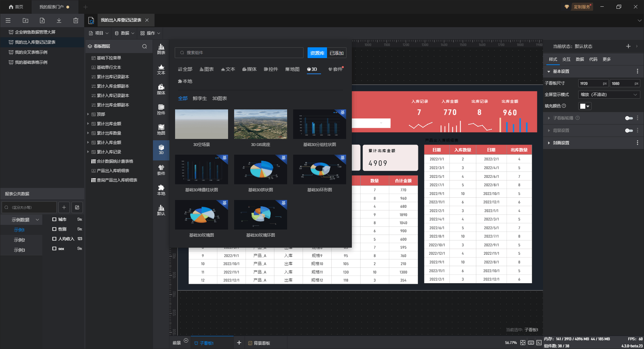Add public data with plus button

[64, 207]
